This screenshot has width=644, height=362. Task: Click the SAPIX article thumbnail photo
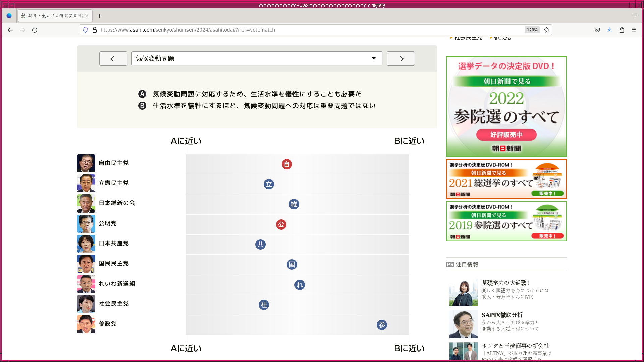click(x=464, y=324)
